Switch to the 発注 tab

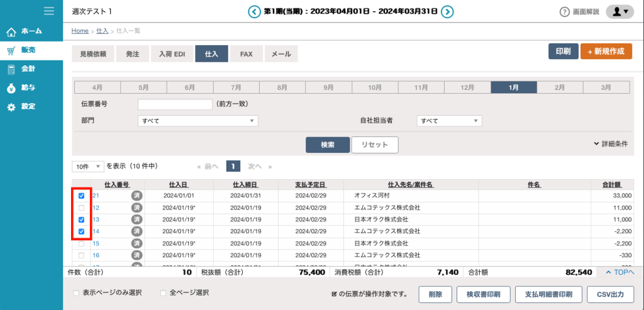tap(133, 54)
